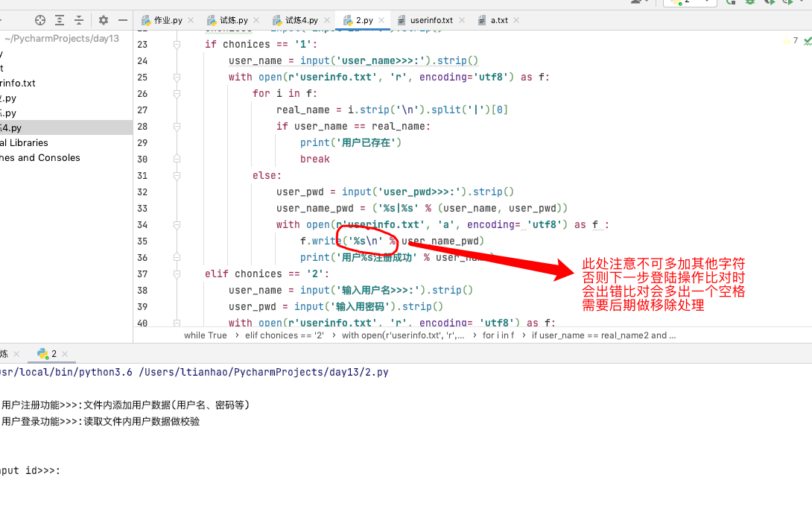Collapse the else block fold at line 31

pyautogui.click(x=177, y=176)
